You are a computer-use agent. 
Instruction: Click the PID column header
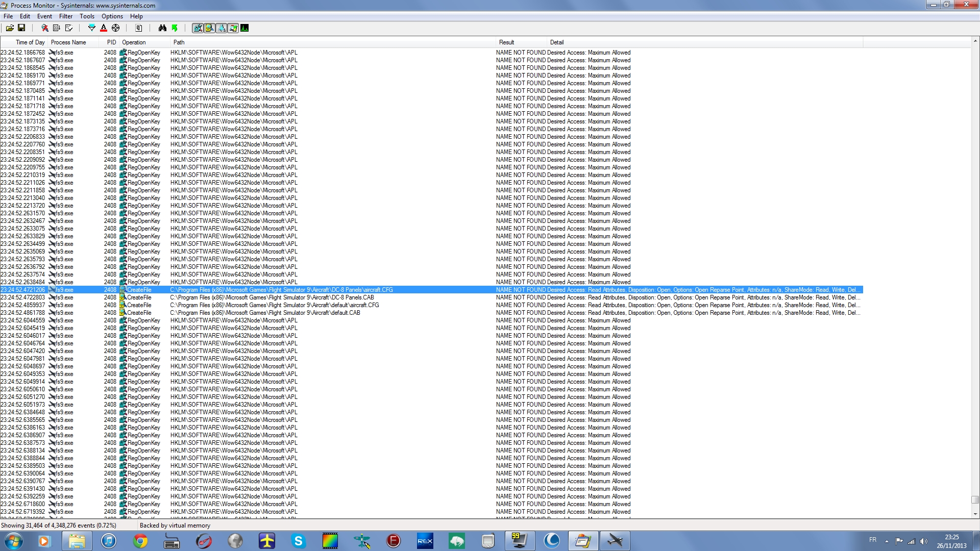[109, 42]
